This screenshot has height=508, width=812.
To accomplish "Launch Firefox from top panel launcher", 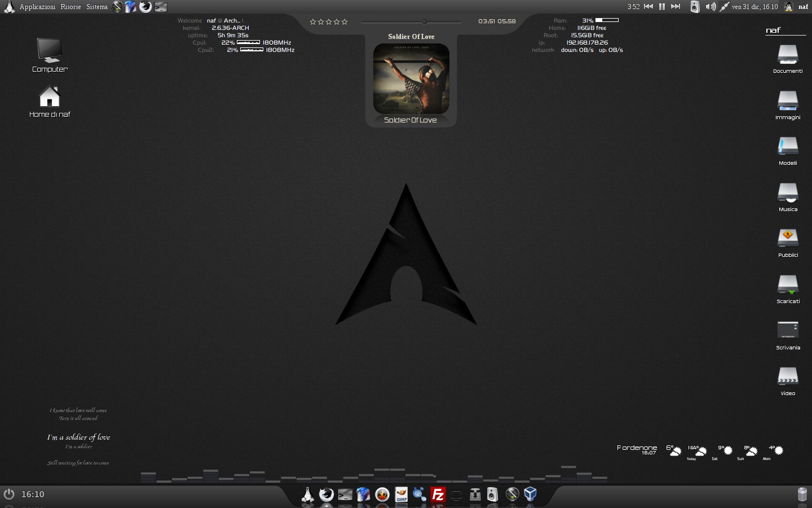I will [x=145, y=7].
